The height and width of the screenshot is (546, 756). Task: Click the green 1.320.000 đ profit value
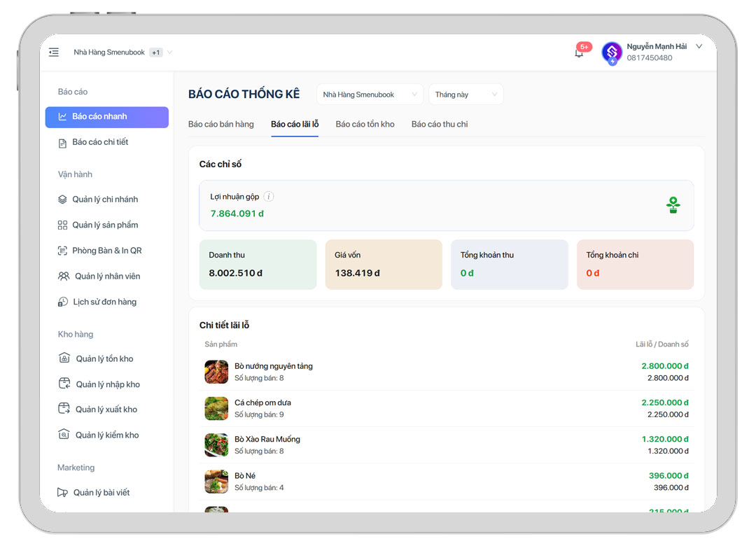coord(665,439)
